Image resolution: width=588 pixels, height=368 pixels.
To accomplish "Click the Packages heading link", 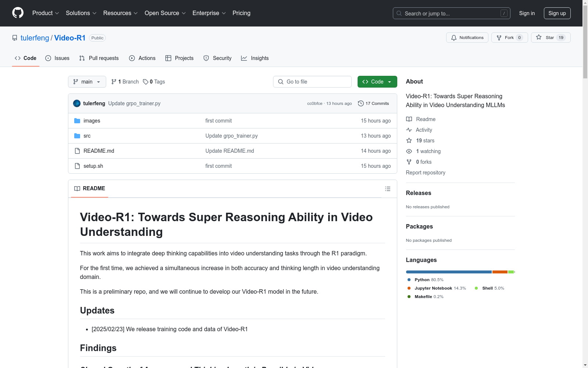I will click(419, 226).
